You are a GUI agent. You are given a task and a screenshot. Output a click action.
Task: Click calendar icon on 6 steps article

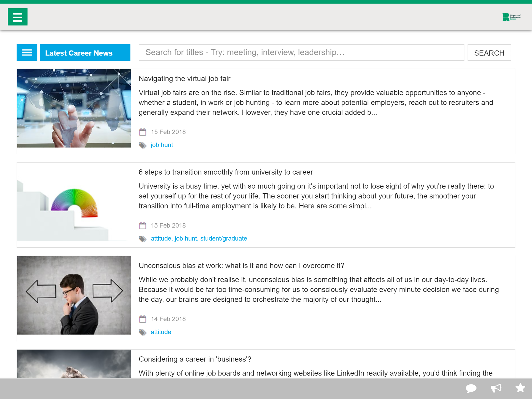pos(143,225)
